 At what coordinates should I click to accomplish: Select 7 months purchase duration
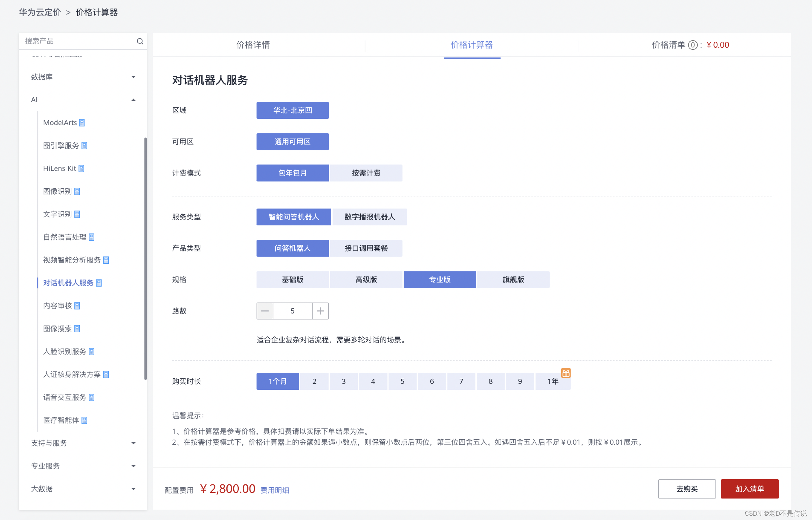click(x=461, y=381)
